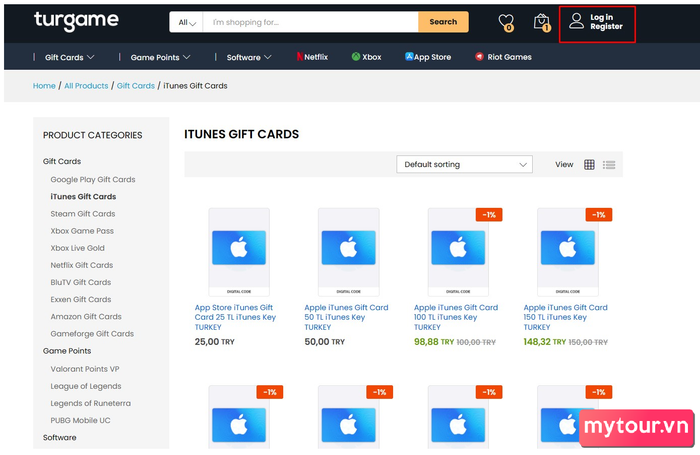700x455 pixels.
Task: Open the shopping bag cart icon
Action: (542, 22)
